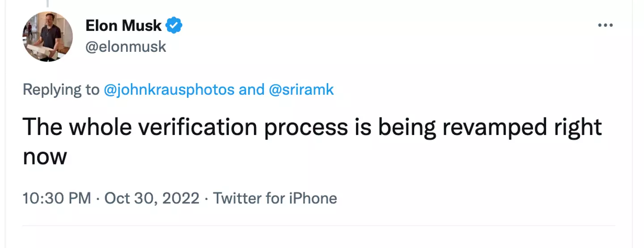Click the blue verified badge icon
This screenshot has width=644, height=248.
(174, 26)
